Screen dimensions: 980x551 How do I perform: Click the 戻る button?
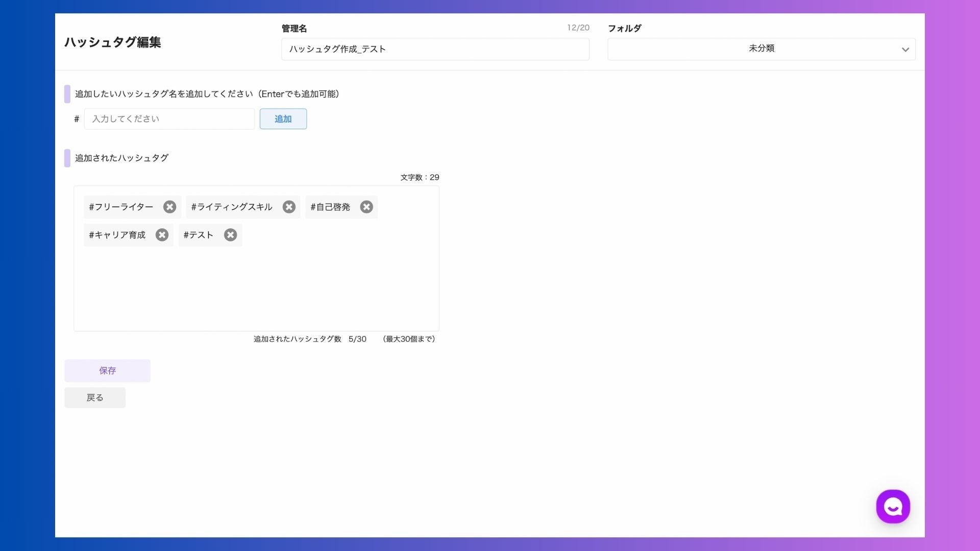coord(95,397)
